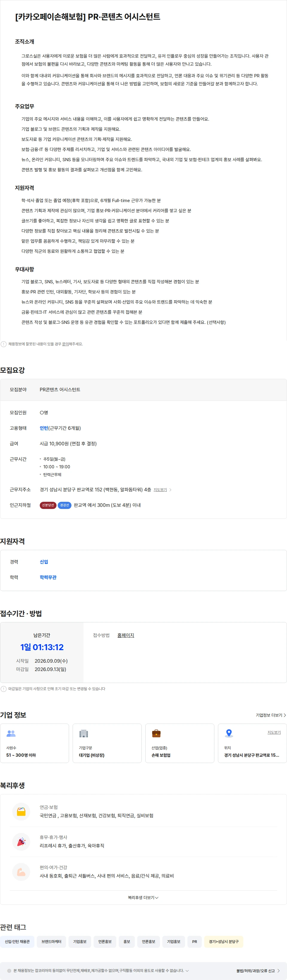The height and width of the screenshot is (980, 287).
Task: Click the 대기업 (비상장) company type card
Action: coord(107,743)
